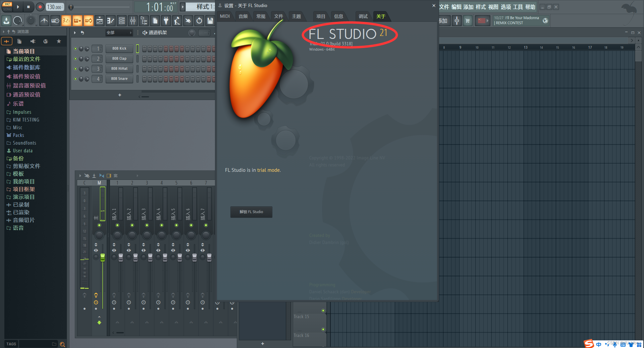Toggle the 3.2.1 countdown-before-recording button
The height and width of the screenshot is (348, 644).
point(66,21)
